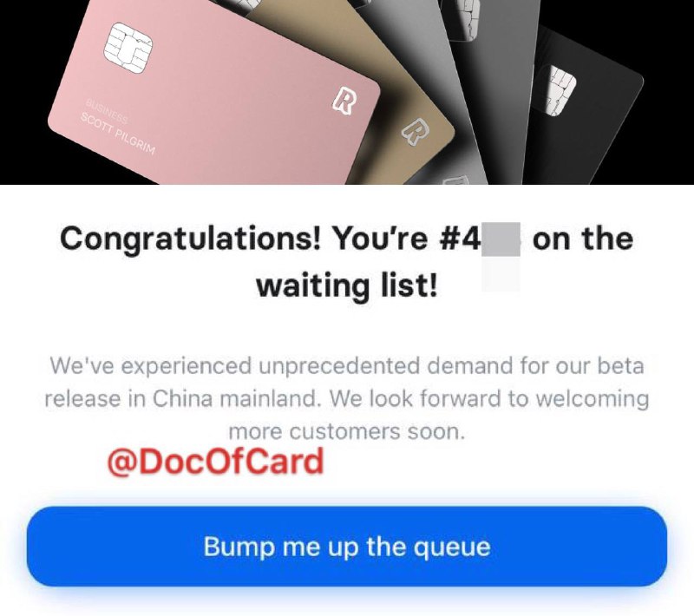Click the Revolut R logo on pink card
The image size is (694, 616).
[344, 101]
